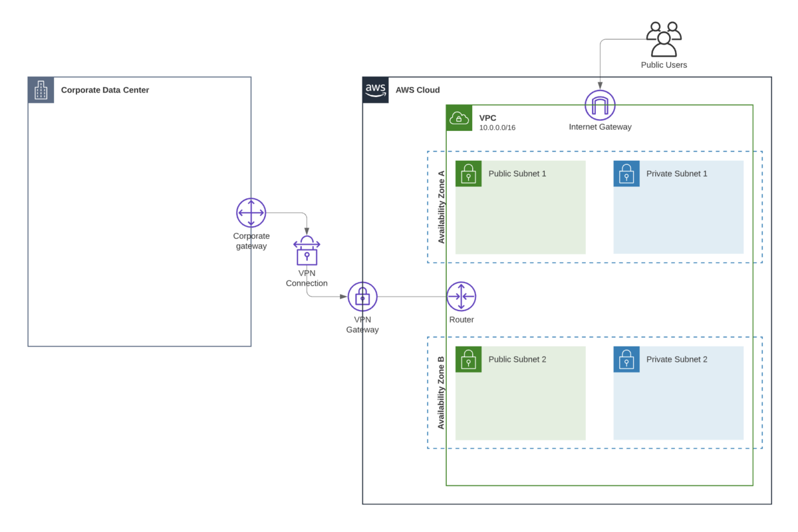Select the "Private Subnet 2" label
This screenshot has width=798, height=532.
click(x=677, y=360)
